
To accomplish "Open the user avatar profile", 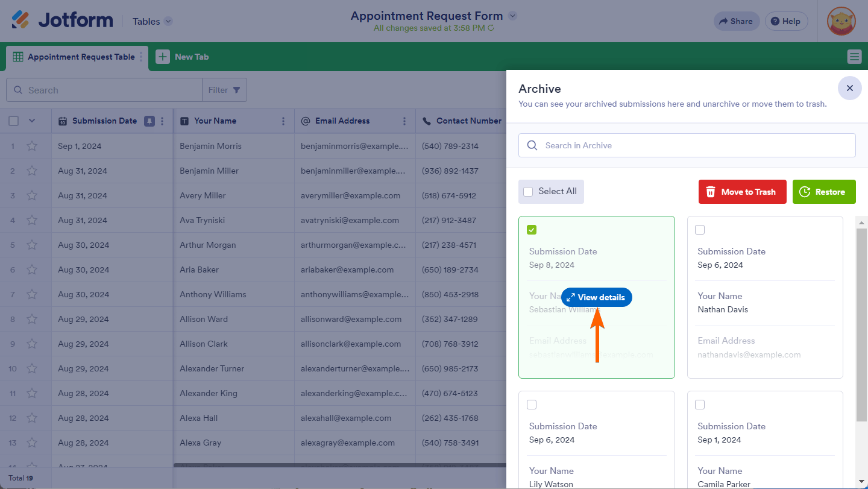I will click(841, 21).
